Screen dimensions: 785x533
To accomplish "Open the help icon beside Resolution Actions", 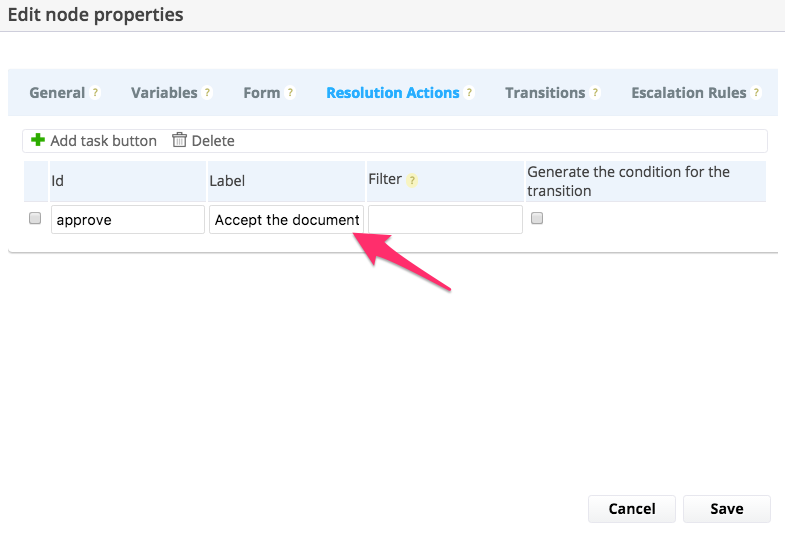I will [x=469, y=93].
